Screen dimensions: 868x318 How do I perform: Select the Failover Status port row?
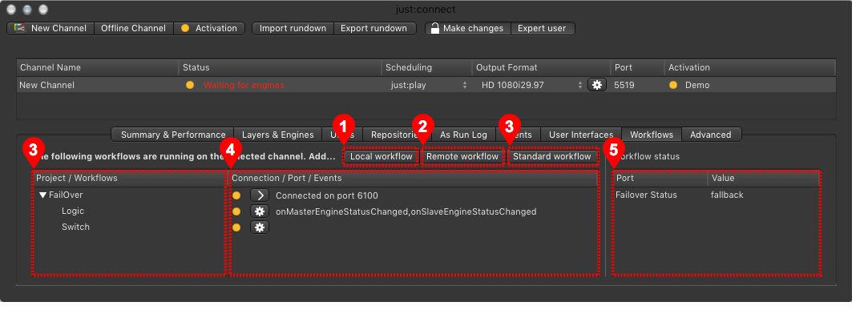[646, 195]
